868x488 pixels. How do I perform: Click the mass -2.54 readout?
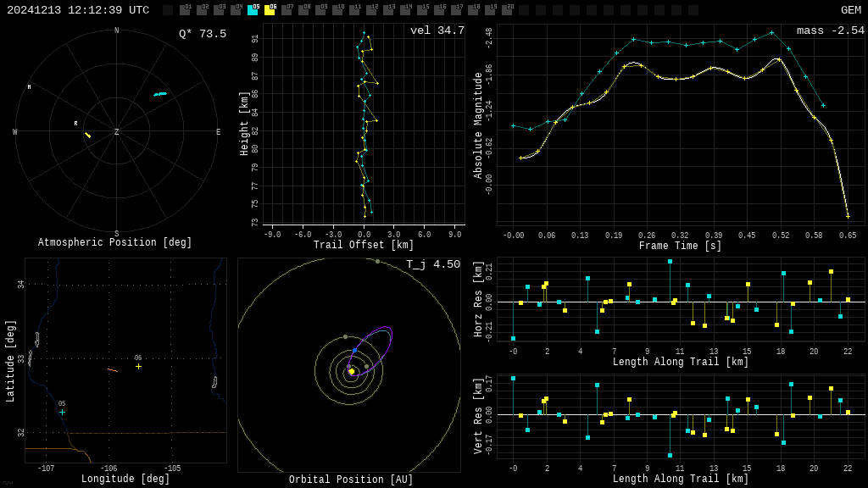(x=830, y=30)
